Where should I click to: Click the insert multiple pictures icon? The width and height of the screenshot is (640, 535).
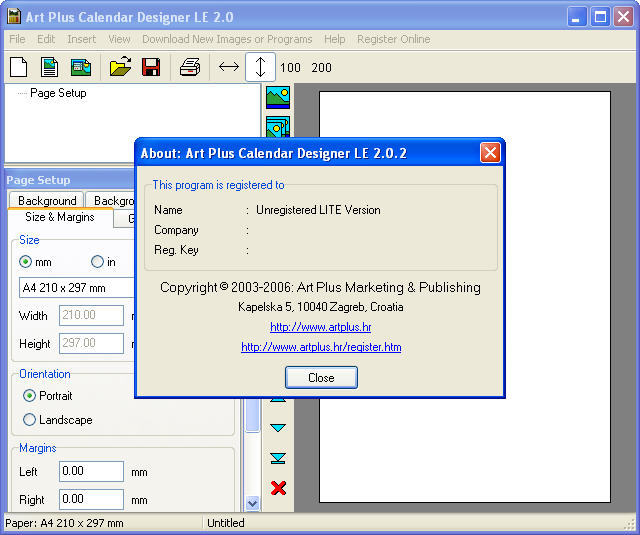[278, 126]
